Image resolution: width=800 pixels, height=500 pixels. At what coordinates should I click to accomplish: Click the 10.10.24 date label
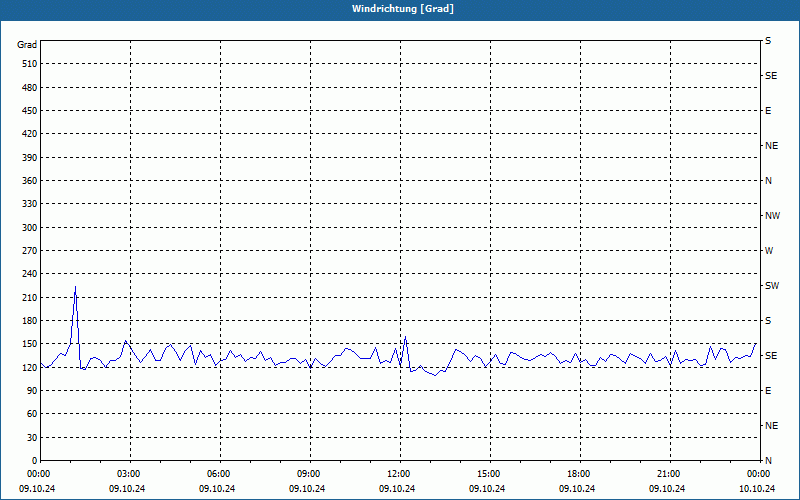757,489
